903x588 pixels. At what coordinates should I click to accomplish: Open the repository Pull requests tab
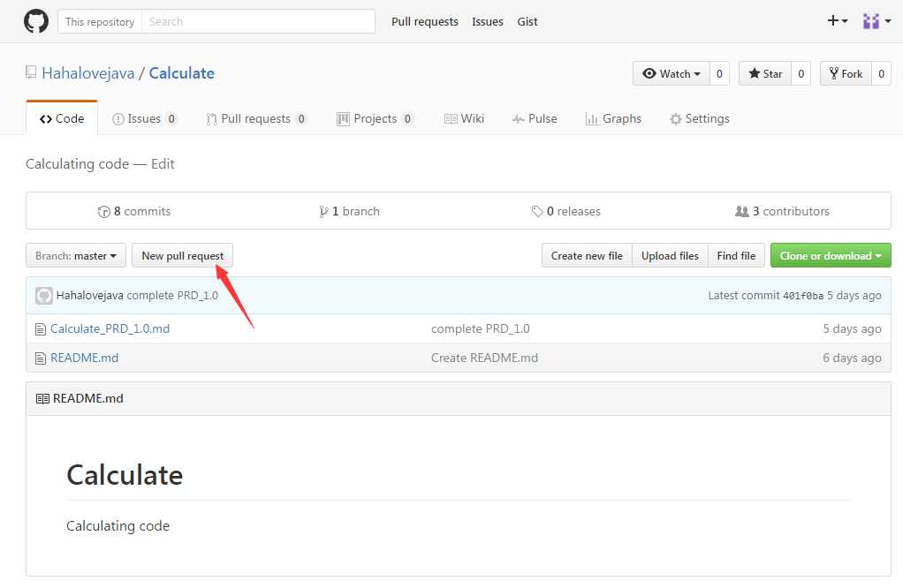coord(255,118)
